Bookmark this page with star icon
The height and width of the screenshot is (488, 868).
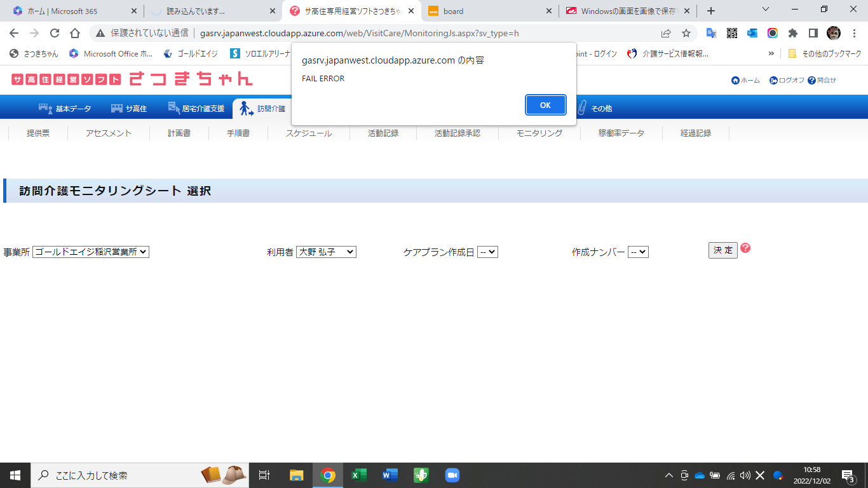(x=686, y=33)
